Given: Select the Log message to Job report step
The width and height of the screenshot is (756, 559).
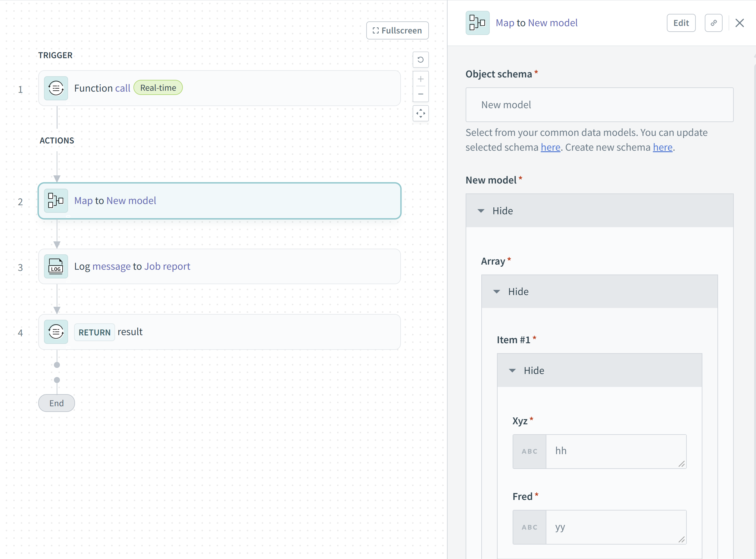Looking at the screenshot, I should coord(219,266).
